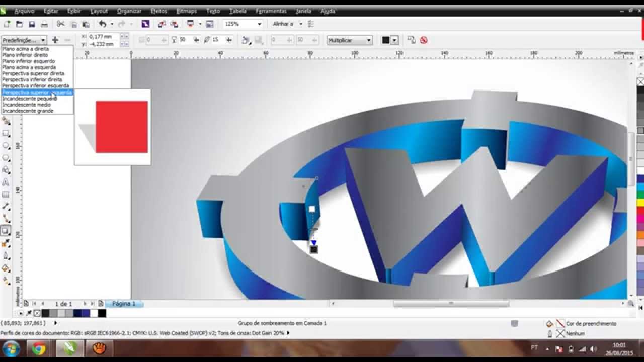Open the Arquivo menu

point(25,11)
